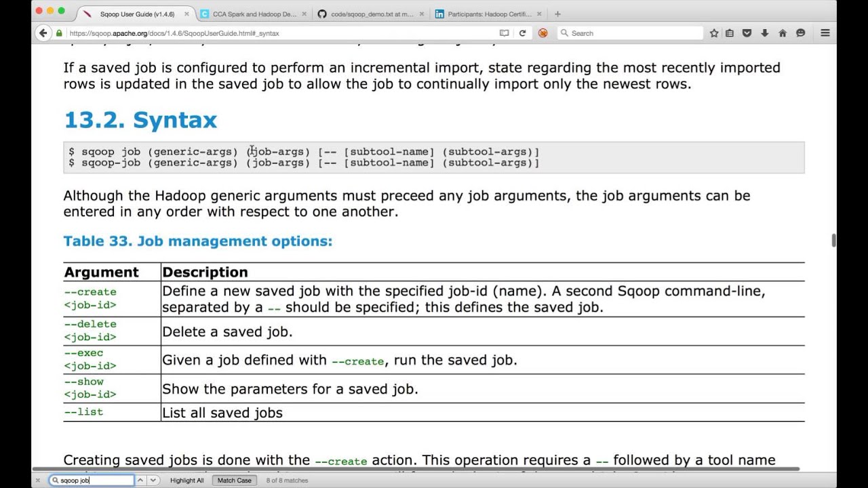Switch to Sqoop User Guide tab
868x488 pixels.
pyautogui.click(x=136, y=14)
